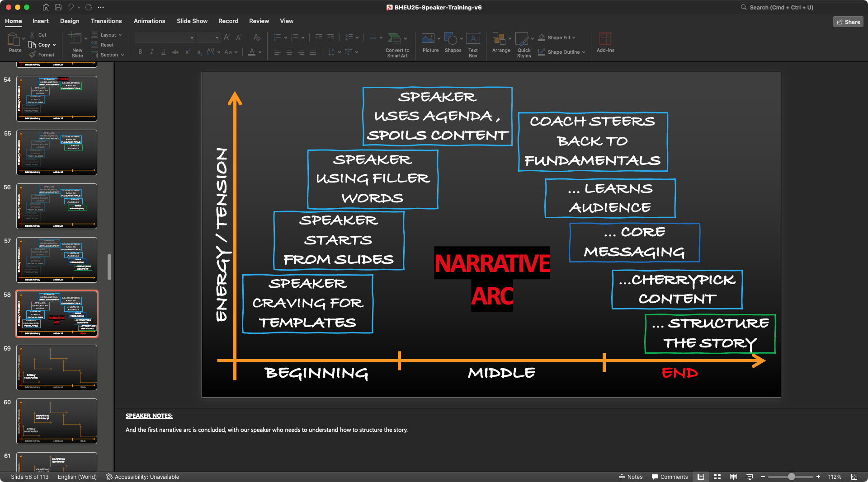Insert a Picture from the ribbon
Image resolution: width=868 pixels, height=482 pixels.
[428, 39]
